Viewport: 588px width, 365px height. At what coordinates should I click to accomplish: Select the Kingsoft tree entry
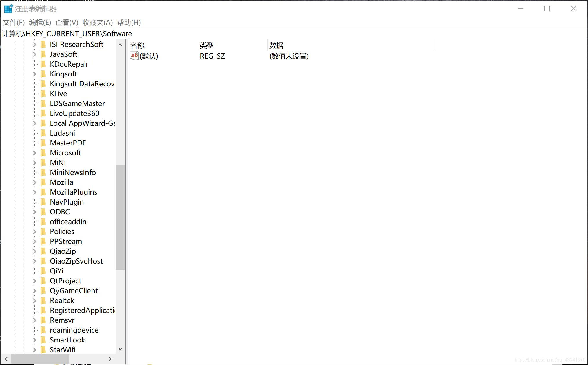pos(63,74)
